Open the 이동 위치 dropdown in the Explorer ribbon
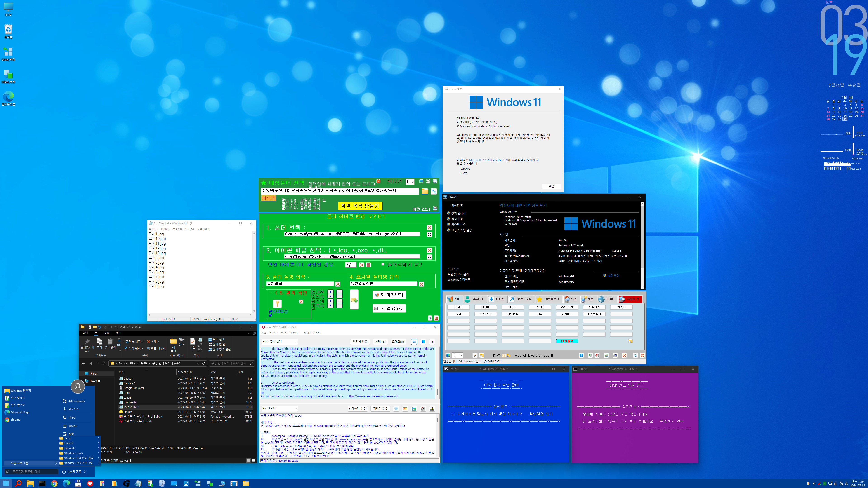868x488 pixels. pyautogui.click(x=134, y=342)
